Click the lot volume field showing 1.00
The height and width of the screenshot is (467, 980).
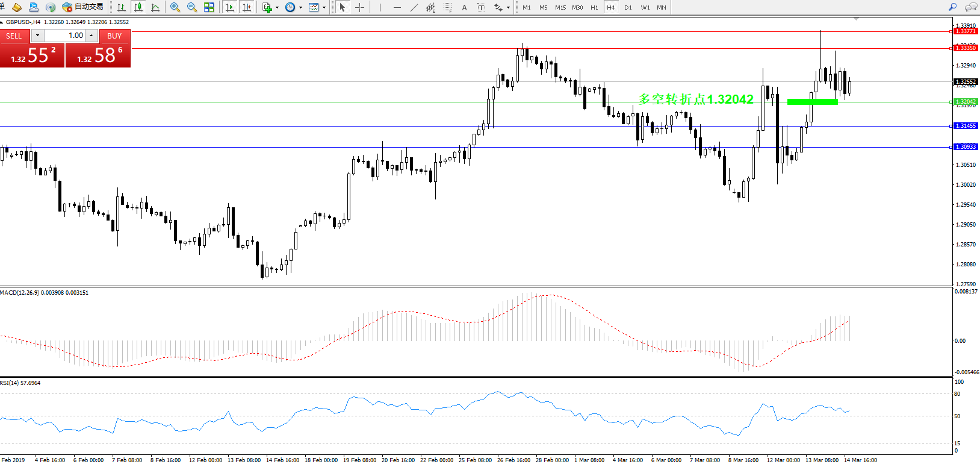point(65,36)
